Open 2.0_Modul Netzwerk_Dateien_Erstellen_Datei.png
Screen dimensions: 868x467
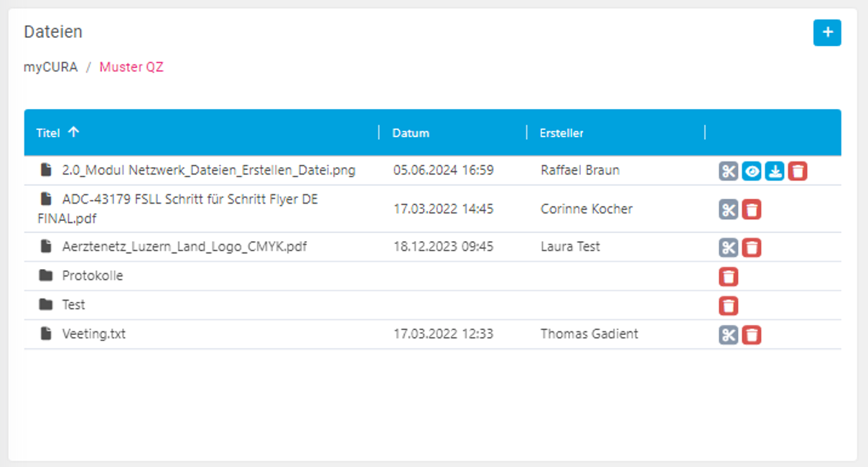tap(208, 171)
